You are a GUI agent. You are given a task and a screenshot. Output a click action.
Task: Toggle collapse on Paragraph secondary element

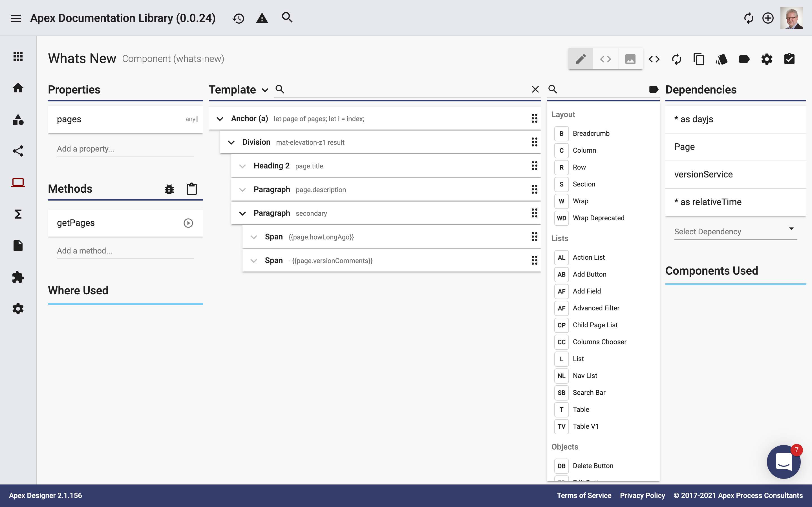click(x=242, y=213)
